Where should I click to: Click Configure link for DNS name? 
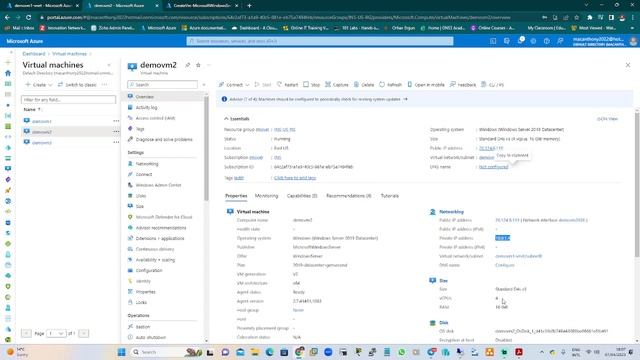coord(504,265)
